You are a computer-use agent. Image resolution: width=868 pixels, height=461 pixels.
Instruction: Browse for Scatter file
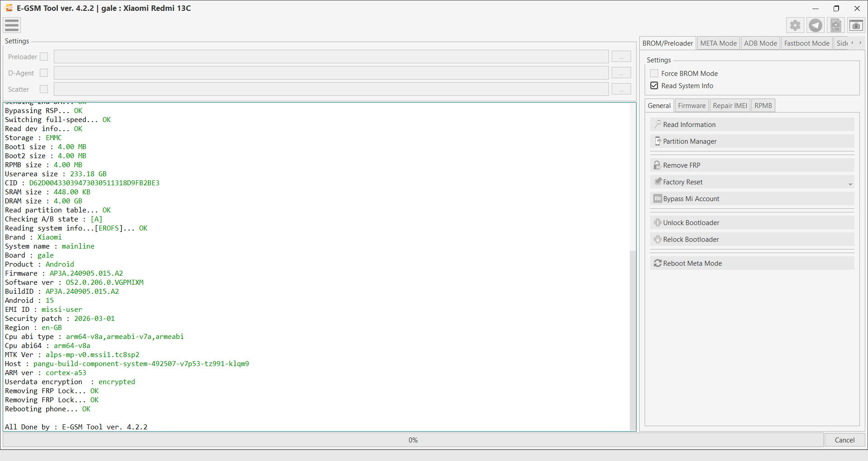[x=621, y=89]
